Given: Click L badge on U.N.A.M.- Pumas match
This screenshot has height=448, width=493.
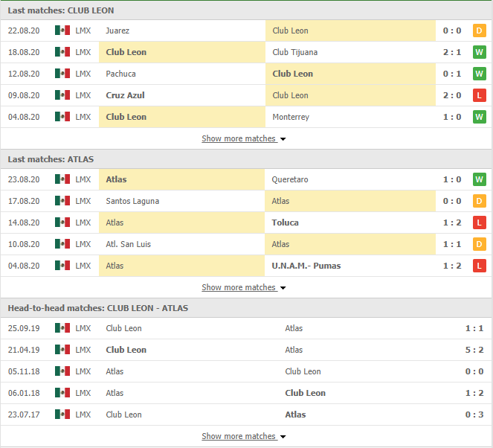Looking at the screenshot, I should 480,266.
